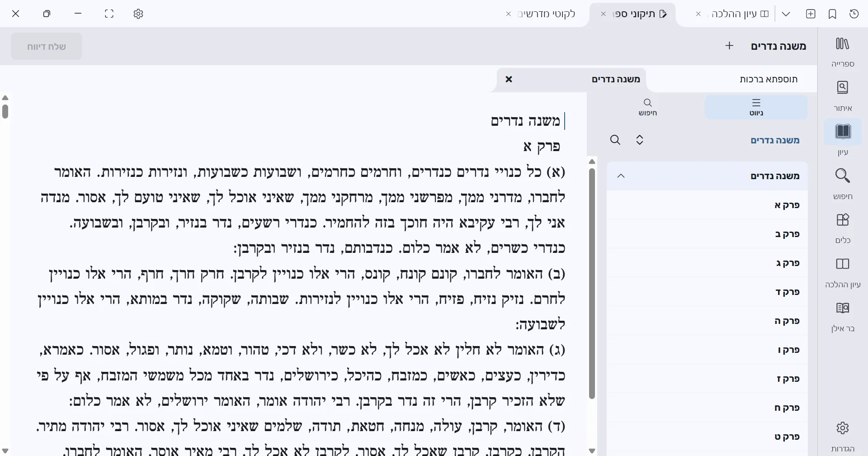Open the עיון ההלכה sidebar icon
This screenshot has width=868, height=456.
(843, 272)
